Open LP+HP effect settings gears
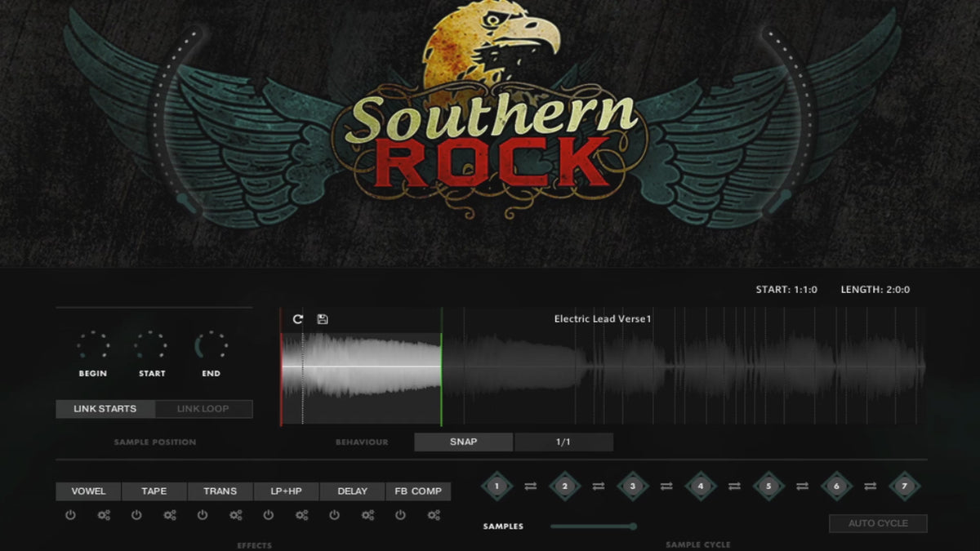This screenshot has width=980, height=551. click(301, 515)
